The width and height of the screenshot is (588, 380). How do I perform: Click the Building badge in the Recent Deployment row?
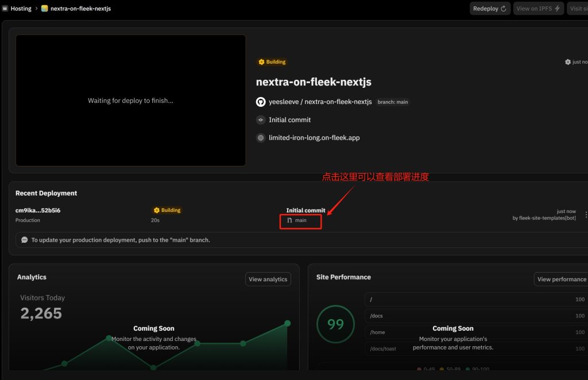(x=167, y=210)
